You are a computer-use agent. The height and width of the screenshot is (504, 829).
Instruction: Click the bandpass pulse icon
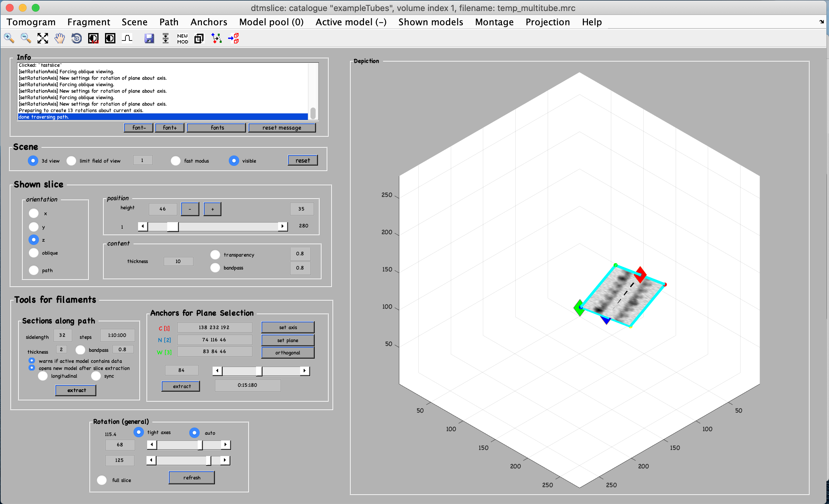127,38
